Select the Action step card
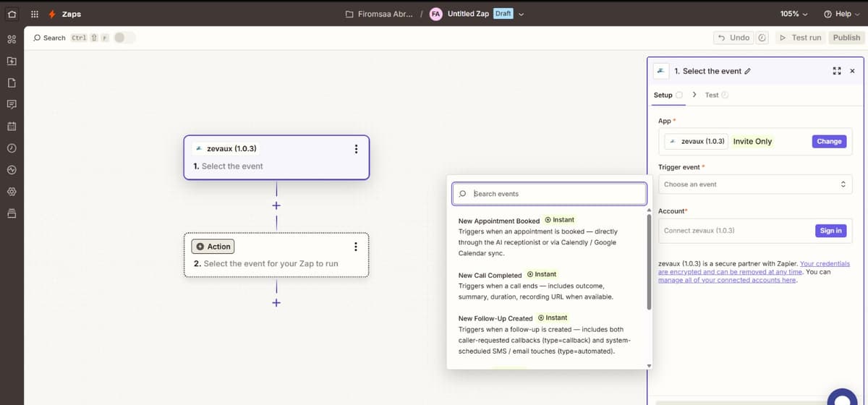 point(276,255)
